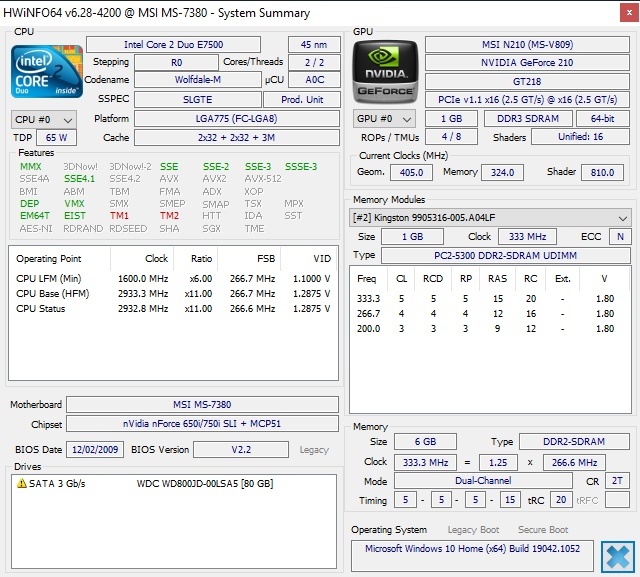Image resolution: width=640 pixels, height=577 pixels.
Task: Click the PC2-5300 DDR2-SDRAM UDIMM type field
Action: [x=506, y=255]
